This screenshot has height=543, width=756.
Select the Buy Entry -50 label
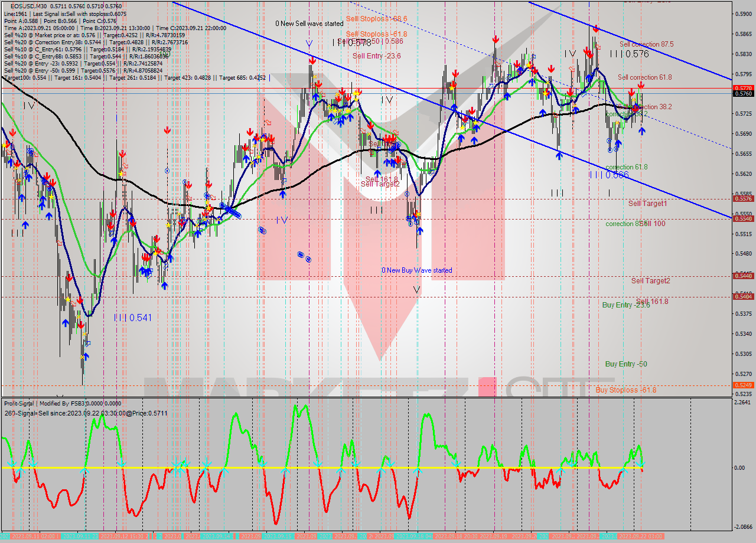[625, 364]
